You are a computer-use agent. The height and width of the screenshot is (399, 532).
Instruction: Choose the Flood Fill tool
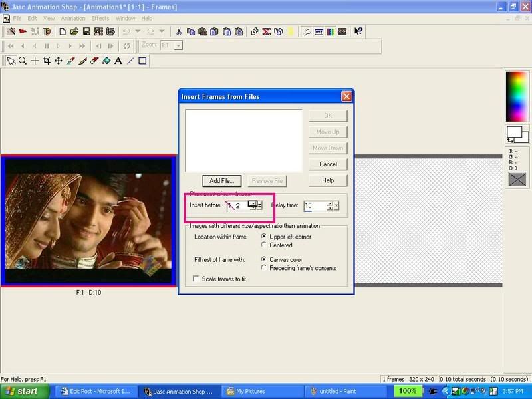coord(106,61)
